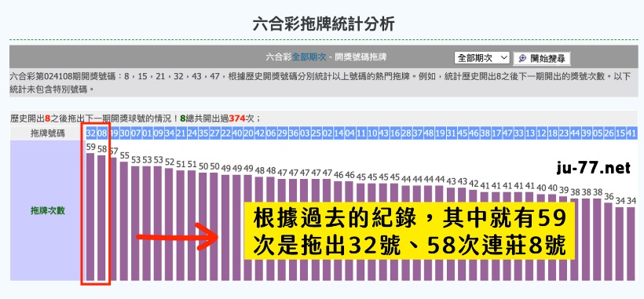Click the ju-77.net watermark text

tap(594, 168)
